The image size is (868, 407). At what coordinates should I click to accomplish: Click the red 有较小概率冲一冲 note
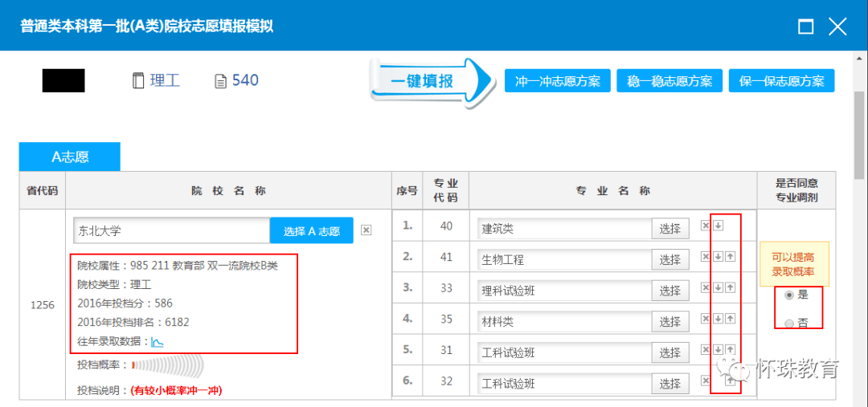(x=177, y=391)
